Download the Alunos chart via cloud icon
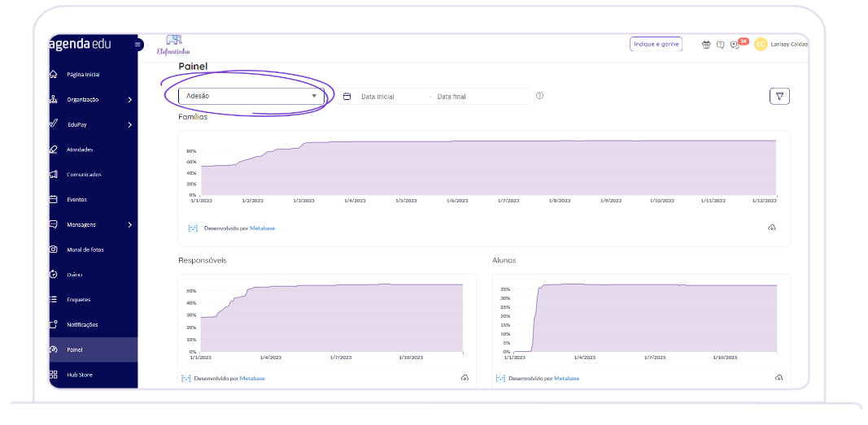 coord(779,378)
